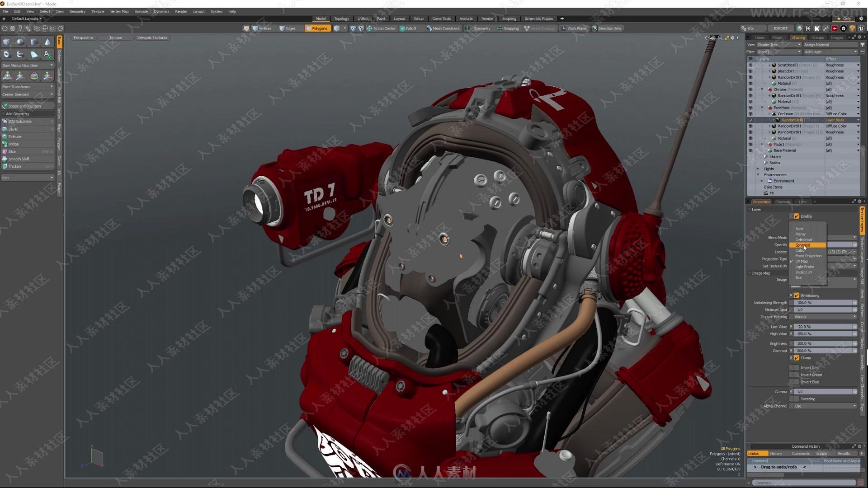Viewport: 868px width, 488px height.
Task: Select the Cone primitive tool
Action: (x=47, y=42)
